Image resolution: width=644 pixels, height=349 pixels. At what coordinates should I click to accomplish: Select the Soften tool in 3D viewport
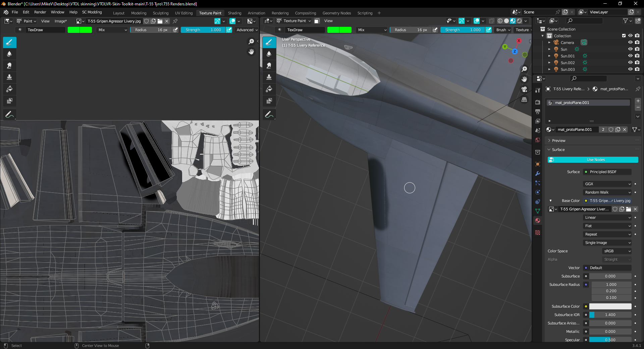click(x=269, y=54)
